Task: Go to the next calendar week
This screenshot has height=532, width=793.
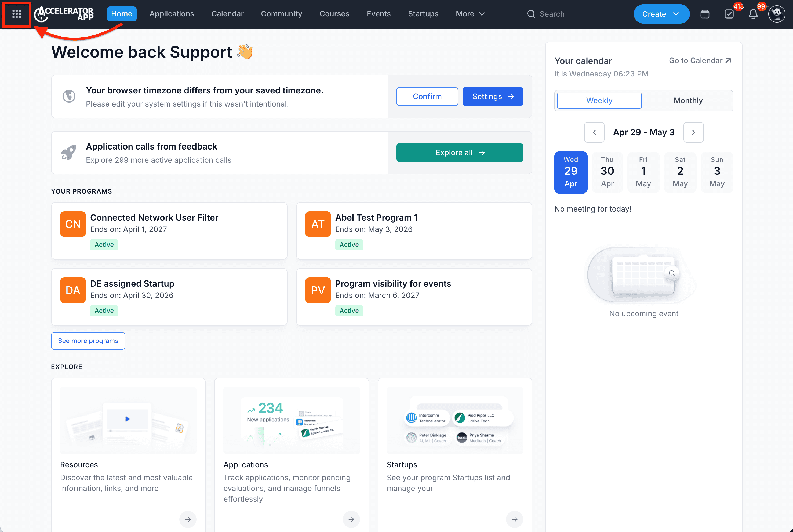Action: (x=693, y=132)
